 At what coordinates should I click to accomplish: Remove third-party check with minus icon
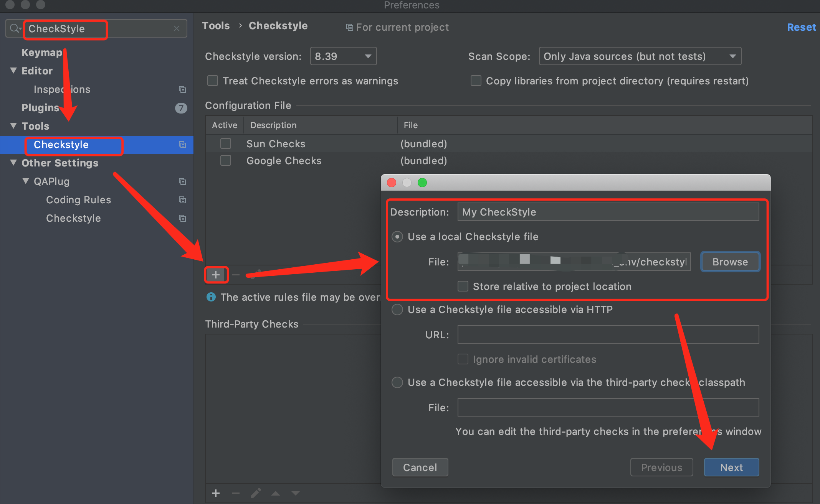point(236,493)
